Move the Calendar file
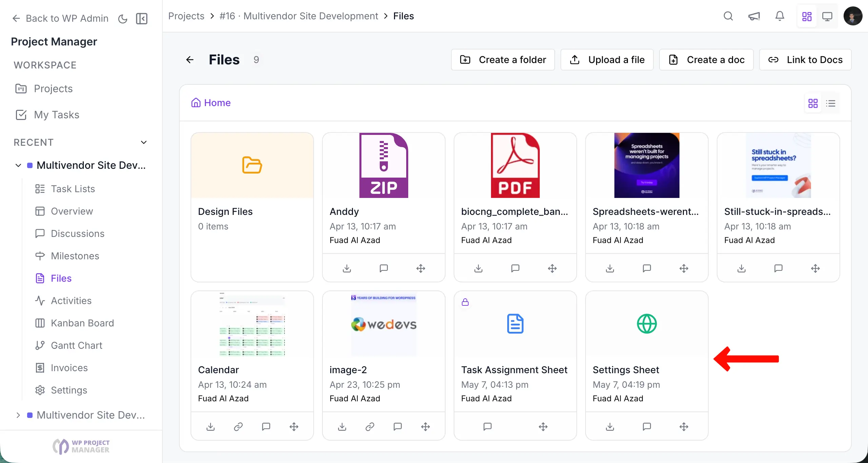This screenshot has height=463, width=868. point(294,427)
